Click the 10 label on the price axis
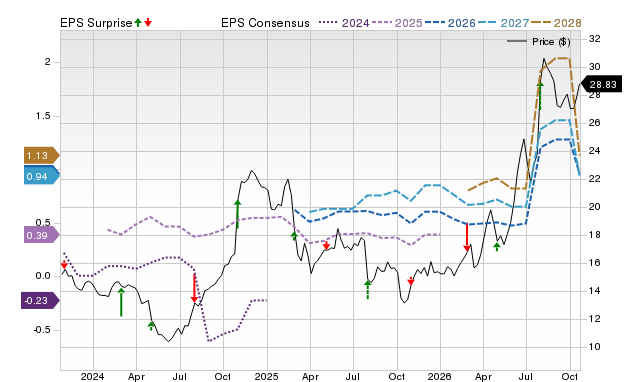Screen dimensions: 640x382 [595, 346]
